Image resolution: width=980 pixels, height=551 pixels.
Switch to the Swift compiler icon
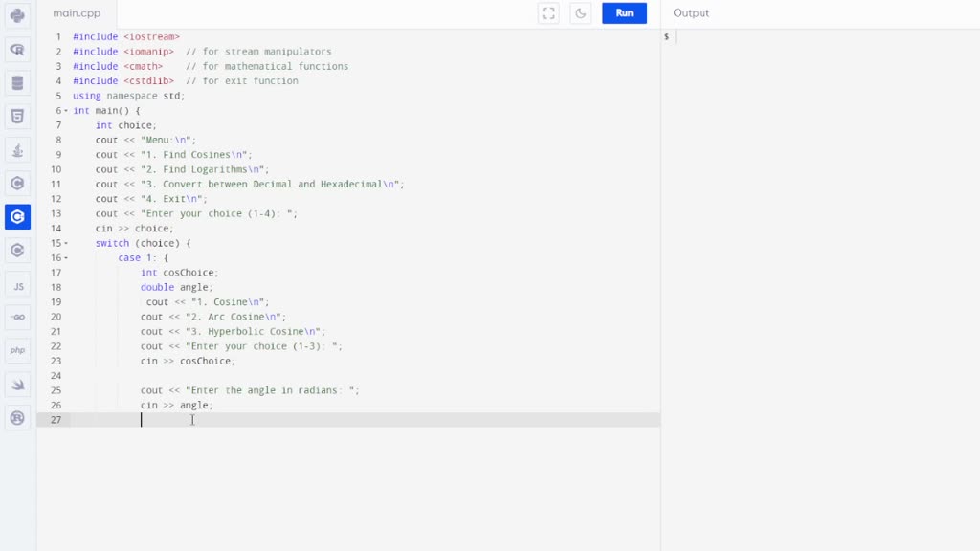click(x=17, y=385)
